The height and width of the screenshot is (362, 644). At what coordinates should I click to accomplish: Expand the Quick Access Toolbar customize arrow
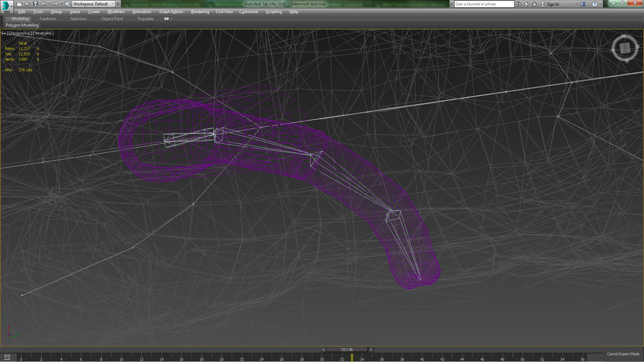coord(118,4)
